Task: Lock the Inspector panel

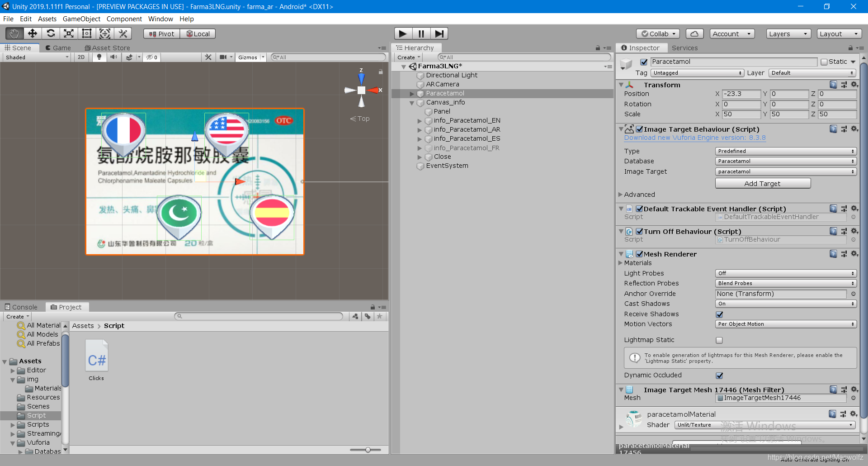Action: tap(850, 48)
